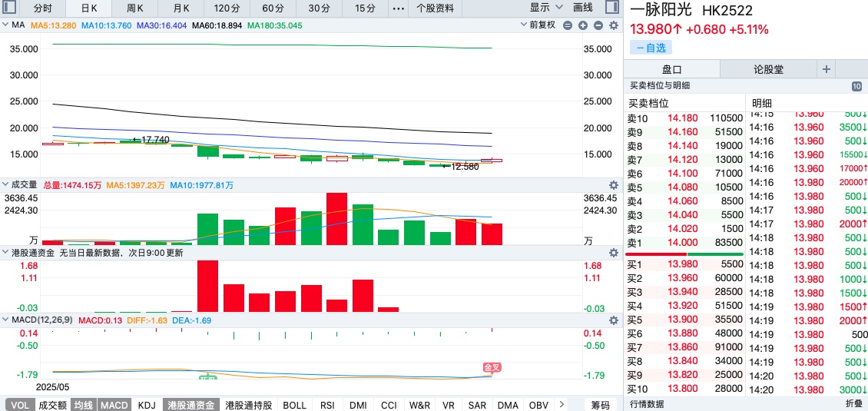Toggle DMA indicator
This screenshot has width=868, height=411.
tap(508, 405)
